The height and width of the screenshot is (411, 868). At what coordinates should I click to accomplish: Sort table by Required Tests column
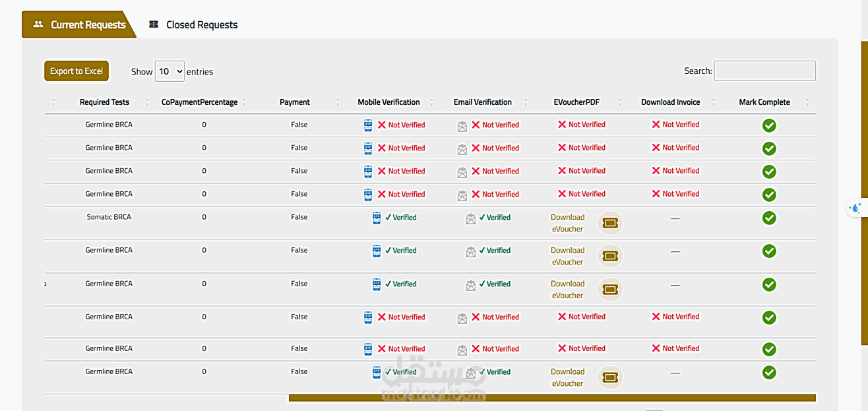click(x=104, y=102)
